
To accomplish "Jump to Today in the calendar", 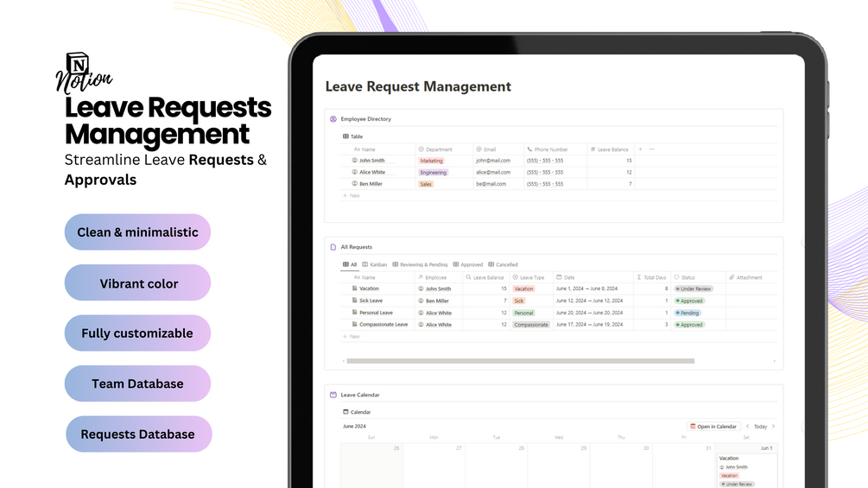I will click(760, 427).
